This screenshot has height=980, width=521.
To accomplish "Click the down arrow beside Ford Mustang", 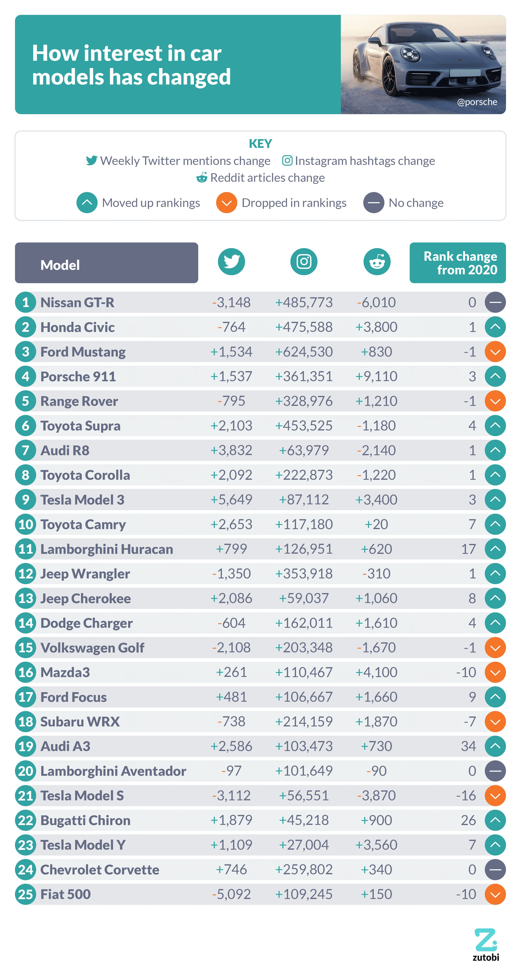I will pyautogui.click(x=495, y=352).
